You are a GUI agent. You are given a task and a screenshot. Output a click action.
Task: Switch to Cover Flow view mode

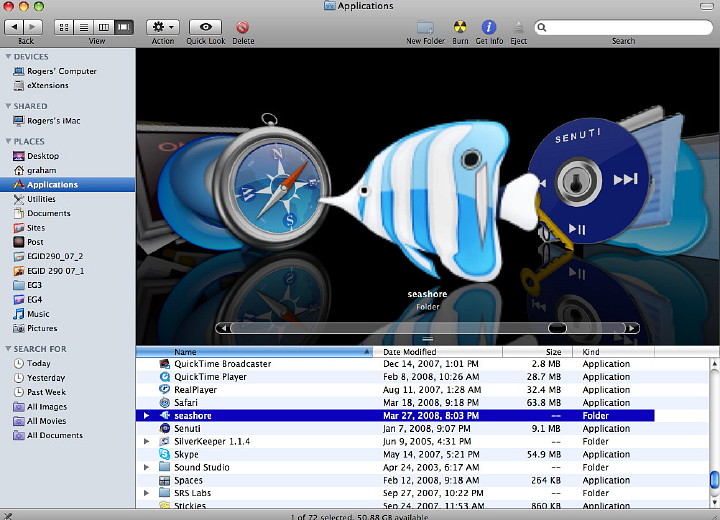coord(124,28)
